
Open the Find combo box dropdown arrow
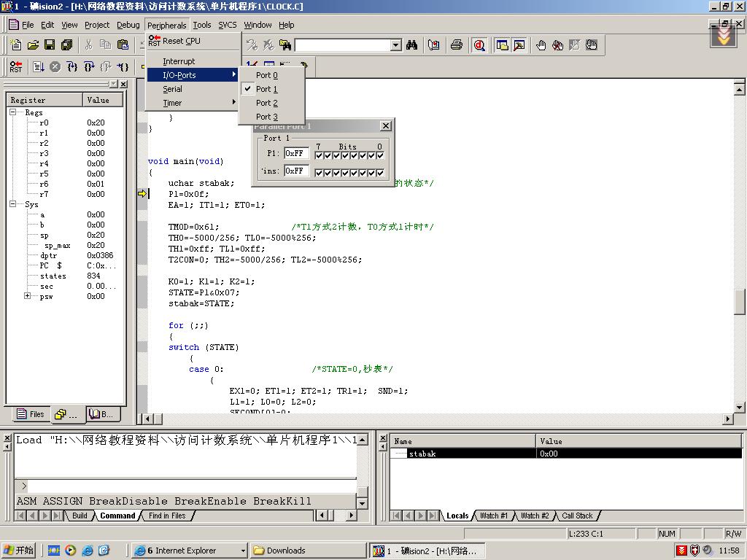tap(396, 45)
